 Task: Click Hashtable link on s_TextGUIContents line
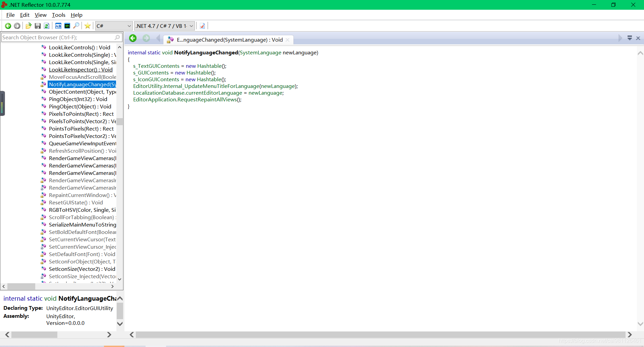209,66
